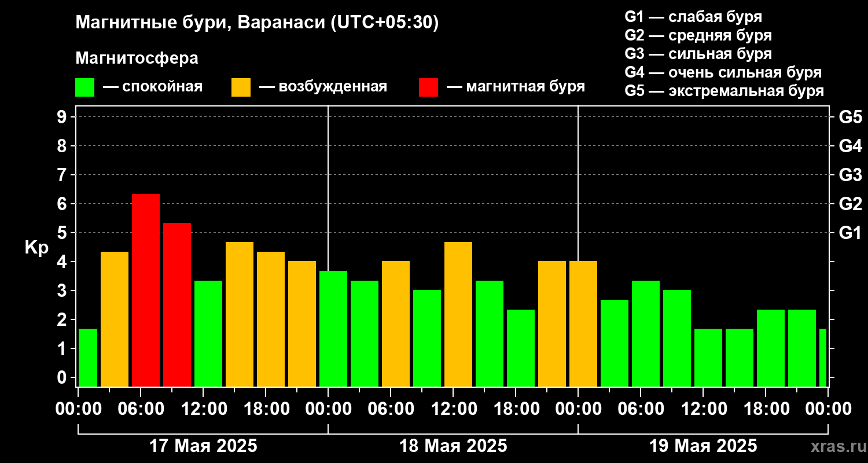Click the red magnetic storm legend swatch

pos(428,87)
